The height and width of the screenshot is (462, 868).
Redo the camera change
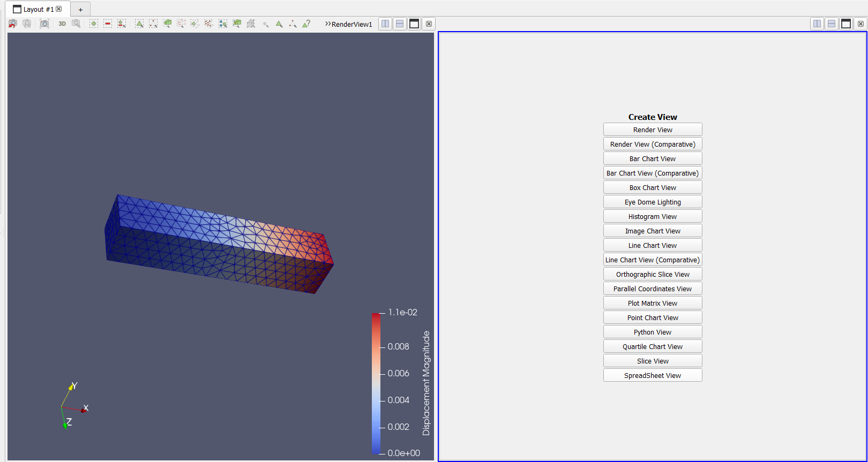[27, 24]
